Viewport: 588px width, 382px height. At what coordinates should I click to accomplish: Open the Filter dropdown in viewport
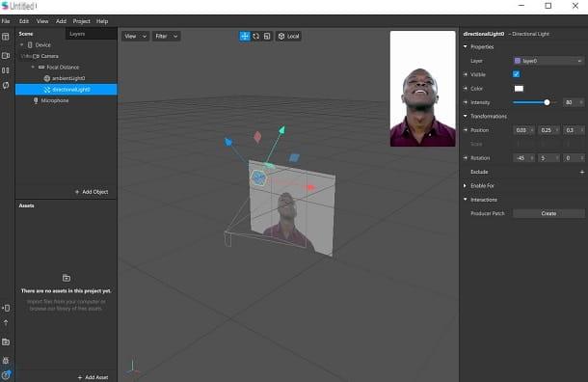[x=166, y=36]
